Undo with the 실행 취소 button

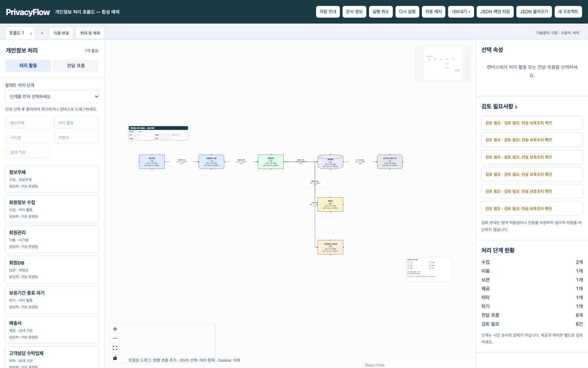[381, 12]
